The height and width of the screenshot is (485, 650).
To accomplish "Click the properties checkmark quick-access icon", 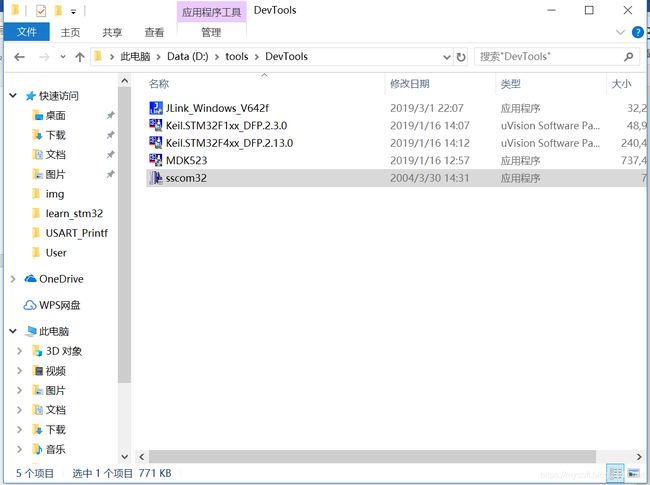I will coord(41,10).
